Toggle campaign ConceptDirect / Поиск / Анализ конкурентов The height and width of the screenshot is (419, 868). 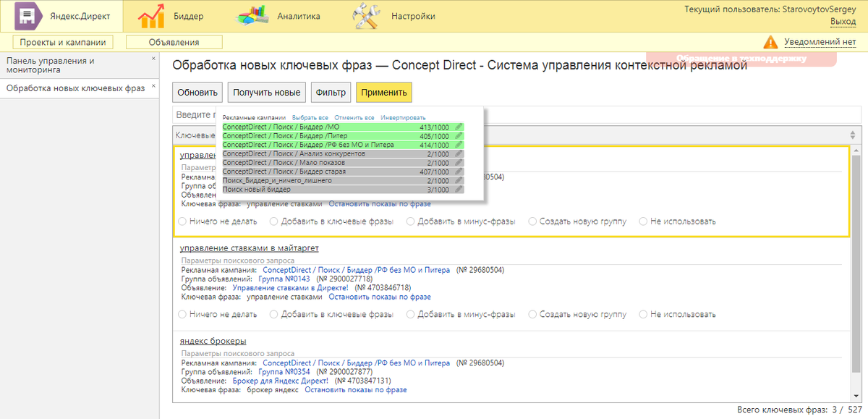(x=343, y=153)
